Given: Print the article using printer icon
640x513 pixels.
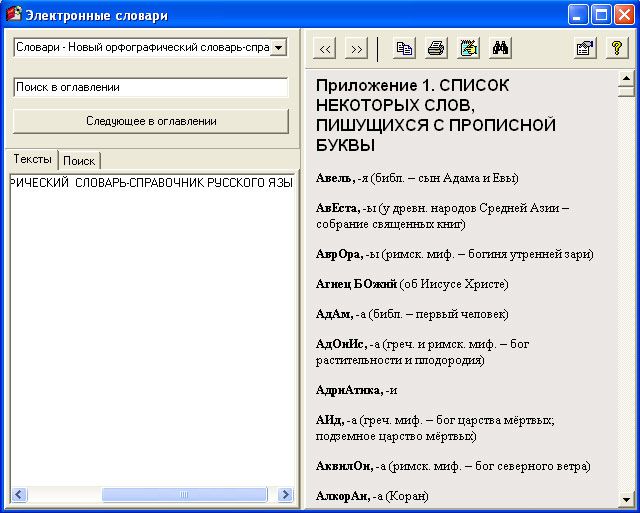Looking at the screenshot, I should point(436,48).
